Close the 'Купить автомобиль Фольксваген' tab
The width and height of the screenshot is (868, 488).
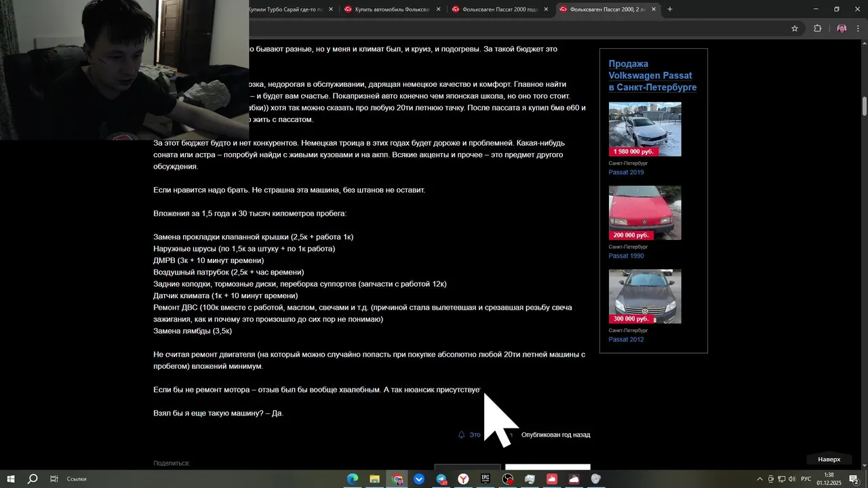click(438, 9)
